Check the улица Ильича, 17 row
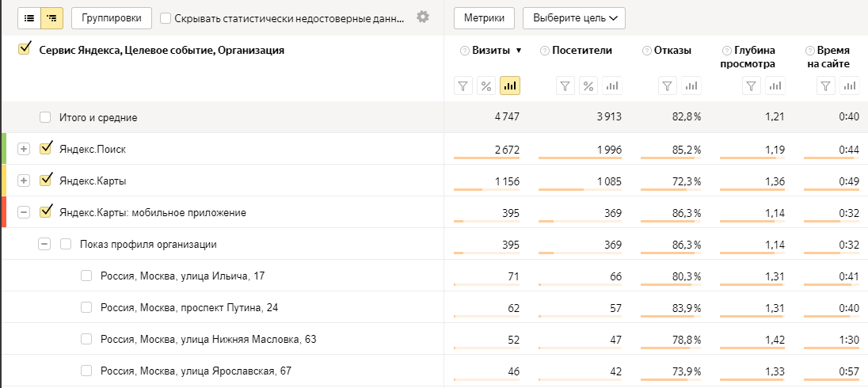 point(86,276)
